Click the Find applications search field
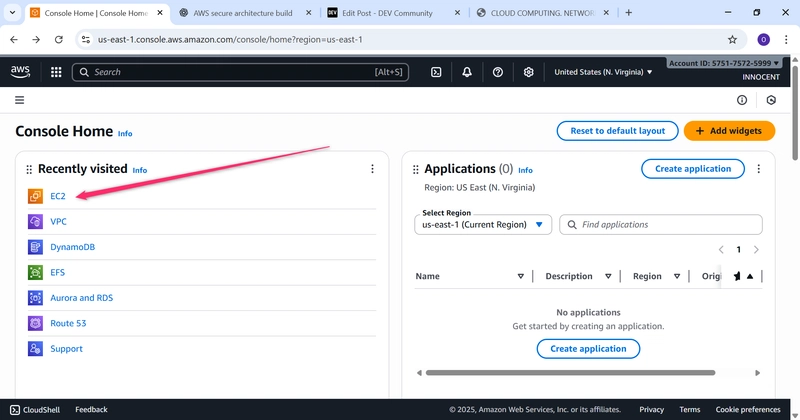 point(661,225)
